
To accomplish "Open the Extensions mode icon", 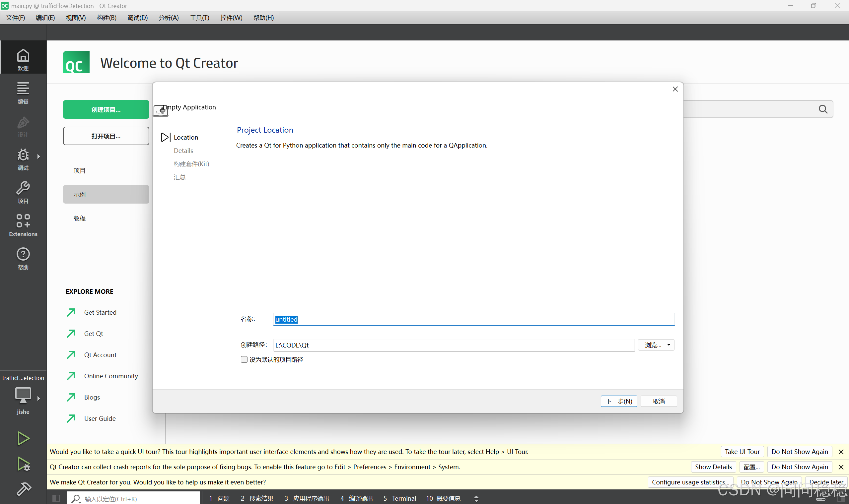I will click(23, 224).
